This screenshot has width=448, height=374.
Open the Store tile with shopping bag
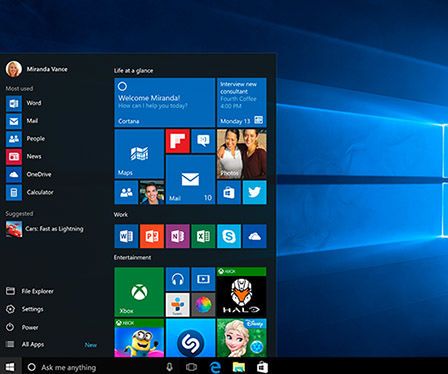pos(229,192)
